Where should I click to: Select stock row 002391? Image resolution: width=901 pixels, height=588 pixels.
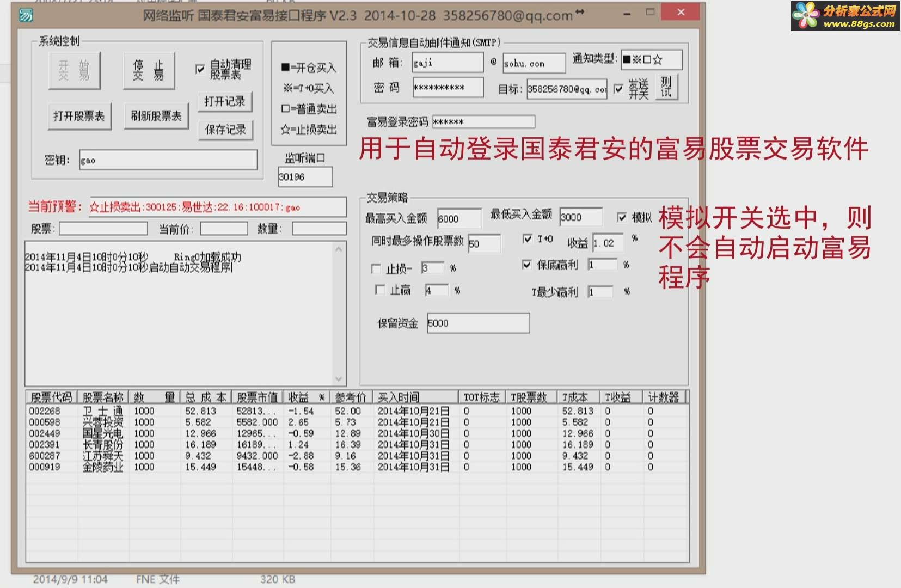coord(357,444)
